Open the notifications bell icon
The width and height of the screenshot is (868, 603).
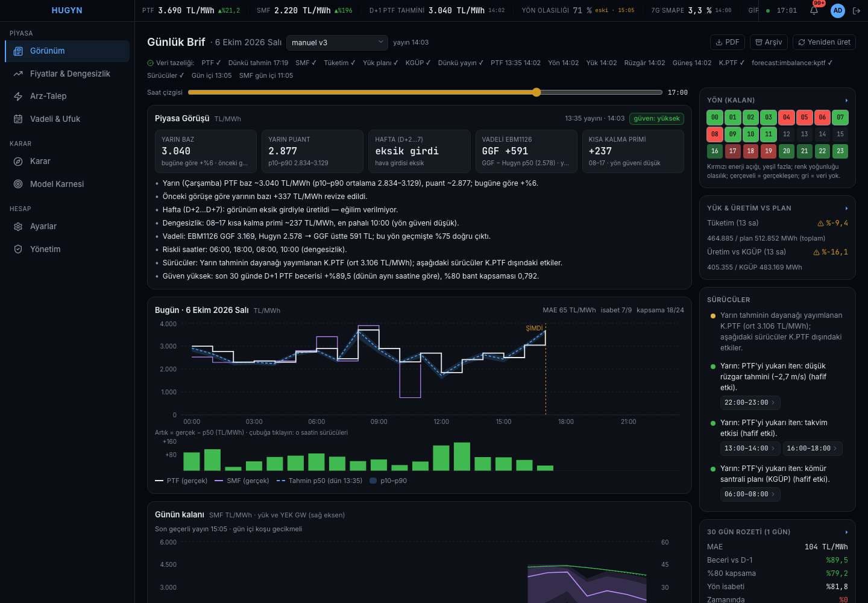pos(814,10)
